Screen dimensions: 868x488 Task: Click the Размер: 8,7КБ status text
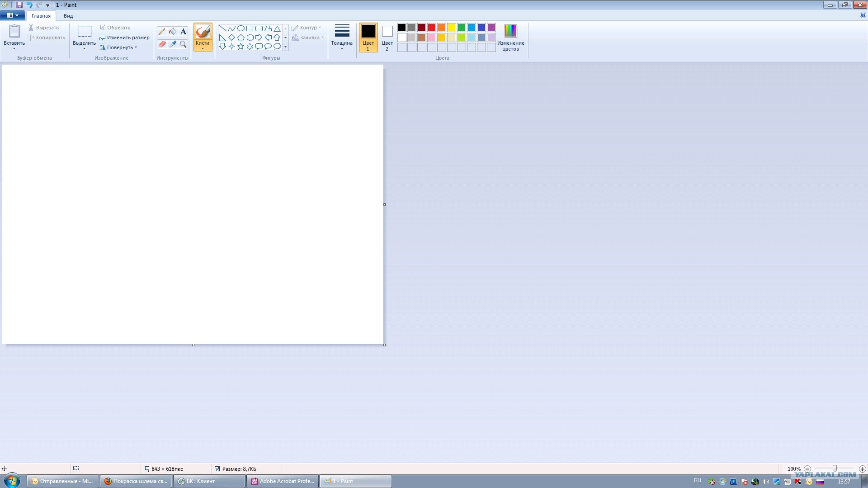point(239,469)
